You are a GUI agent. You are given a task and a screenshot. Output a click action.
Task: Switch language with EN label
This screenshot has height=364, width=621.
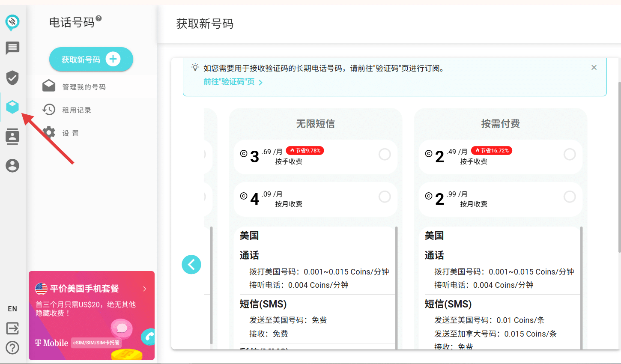click(x=12, y=309)
